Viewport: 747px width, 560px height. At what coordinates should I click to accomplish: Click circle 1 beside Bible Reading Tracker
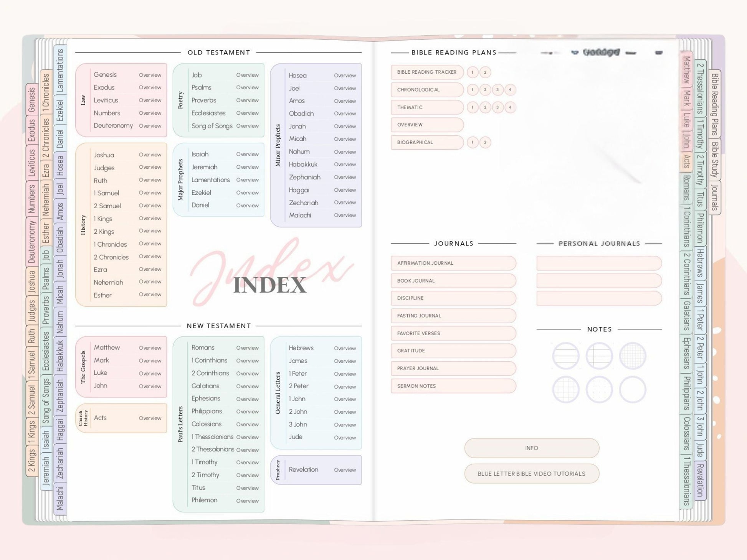tap(472, 72)
